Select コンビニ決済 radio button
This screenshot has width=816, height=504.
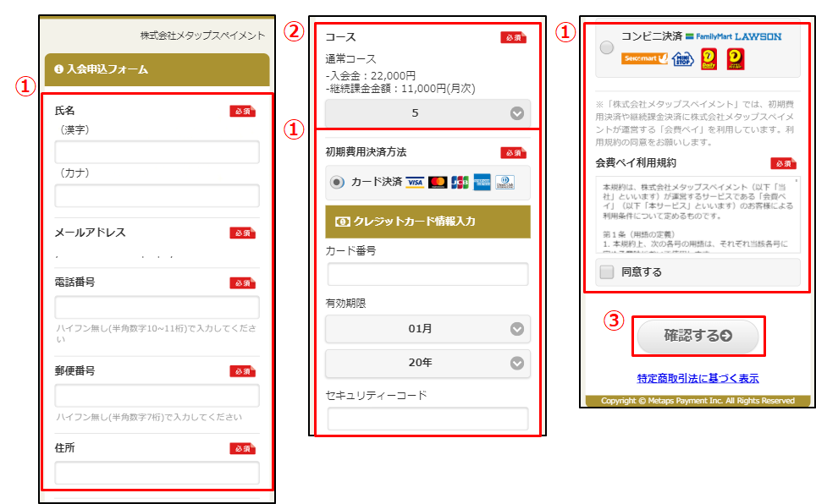point(607,48)
